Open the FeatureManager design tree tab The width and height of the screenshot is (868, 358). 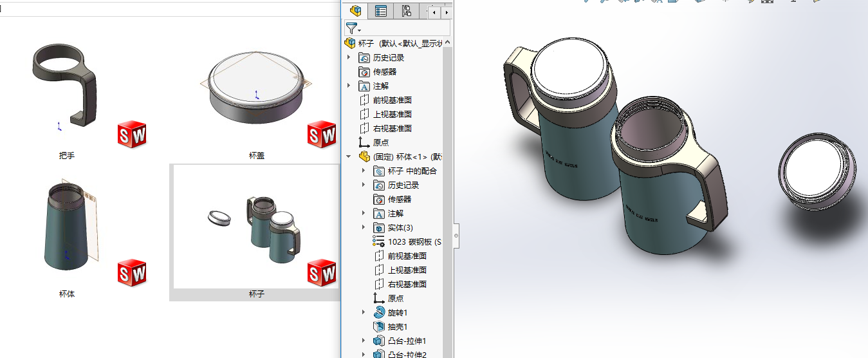pyautogui.click(x=356, y=11)
